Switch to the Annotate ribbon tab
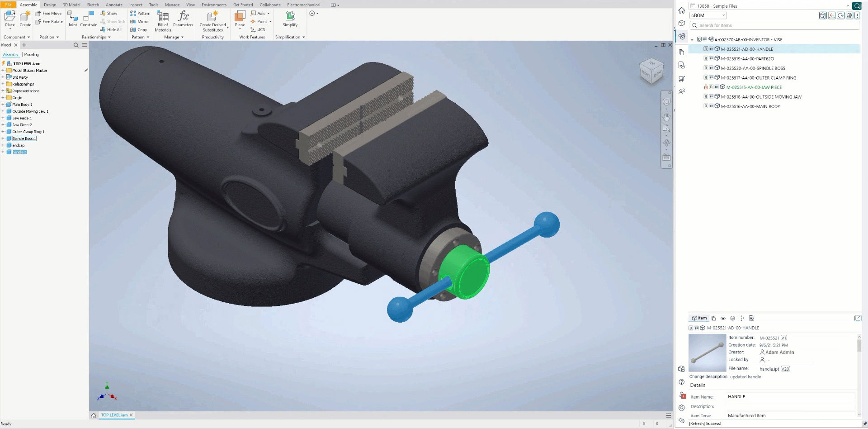The height and width of the screenshot is (429, 868). [x=114, y=5]
